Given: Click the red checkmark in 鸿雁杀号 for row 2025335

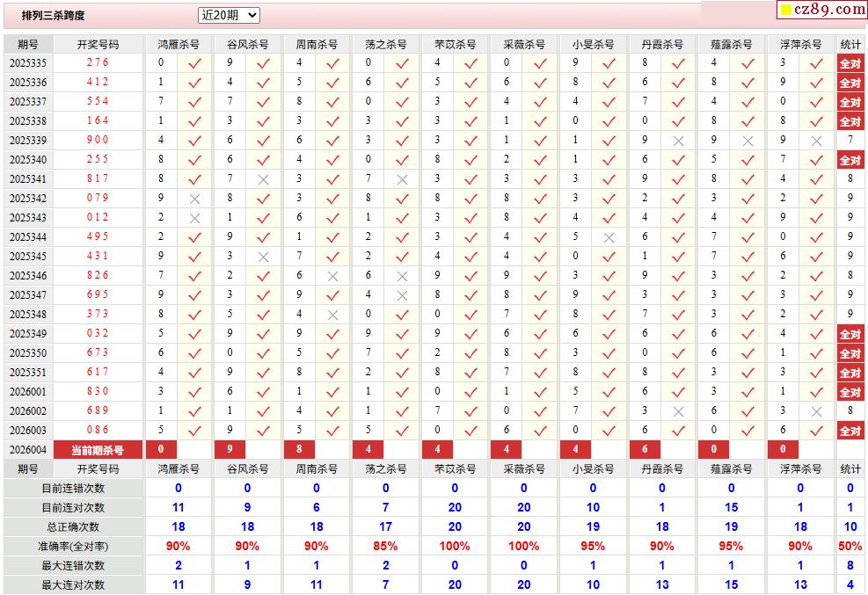Looking at the screenshot, I should coord(195,63).
